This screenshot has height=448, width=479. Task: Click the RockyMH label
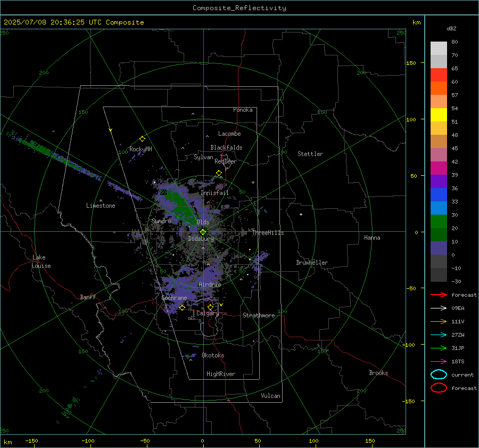pyautogui.click(x=141, y=149)
